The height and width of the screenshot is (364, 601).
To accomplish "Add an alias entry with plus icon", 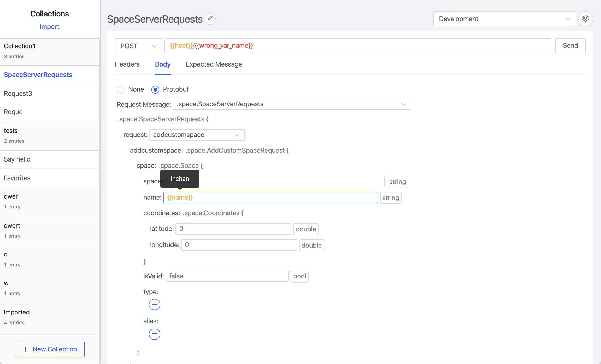I will coord(155,334).
